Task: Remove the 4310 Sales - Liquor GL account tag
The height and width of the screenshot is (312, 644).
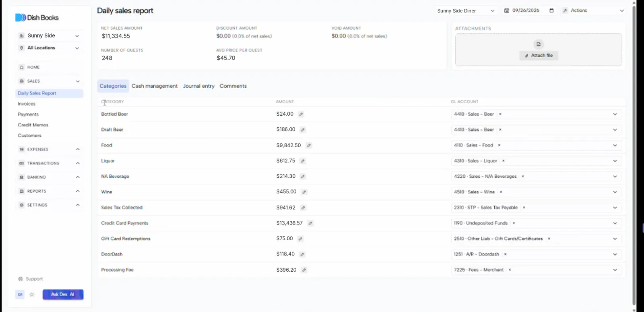Action: pos(503,161)
